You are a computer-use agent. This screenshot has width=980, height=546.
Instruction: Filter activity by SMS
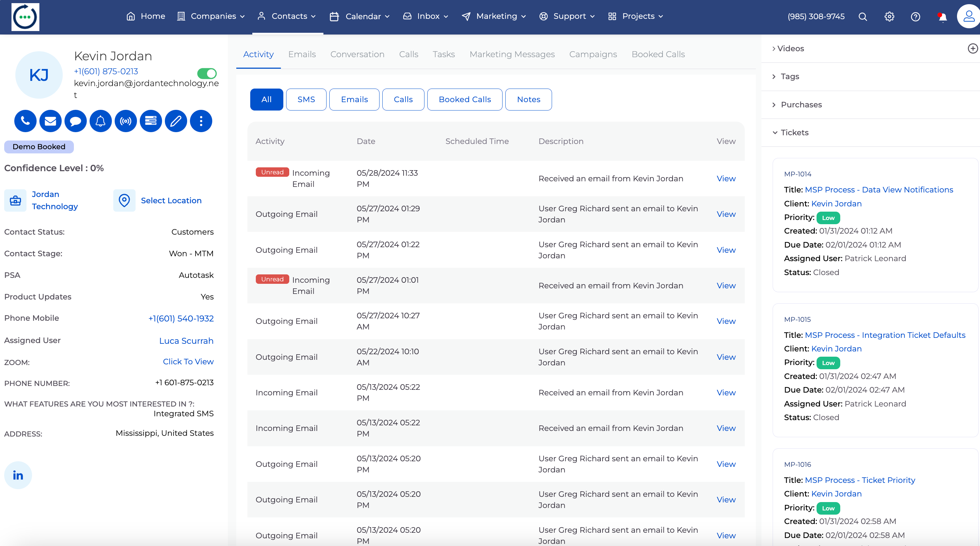pos(306,99)
